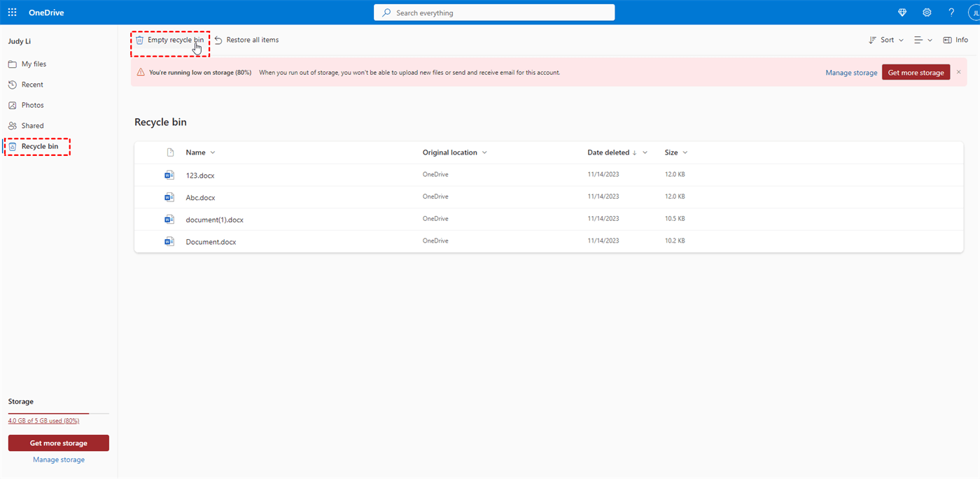Click the Search everything field

pyautogui.click(x=494, y=13)
